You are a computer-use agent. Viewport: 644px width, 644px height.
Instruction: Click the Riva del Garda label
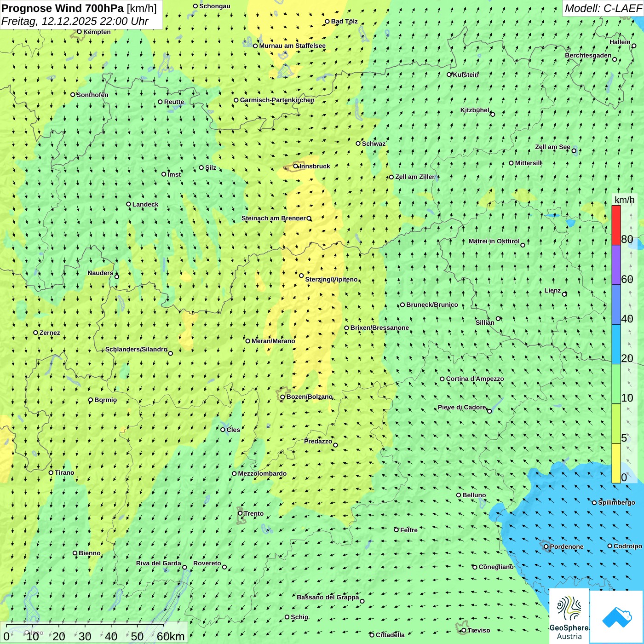158,563
